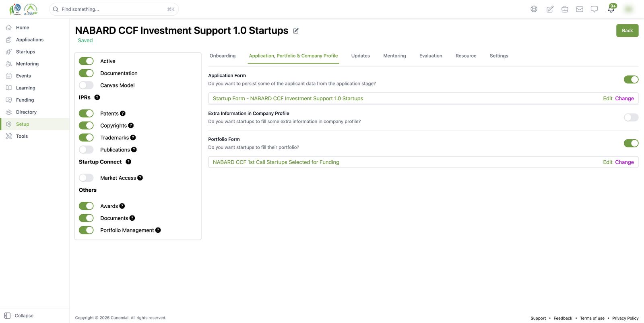Viewport: 644px width, 323px height.
Task: Click the Back button
Action: tap(627, 31)
